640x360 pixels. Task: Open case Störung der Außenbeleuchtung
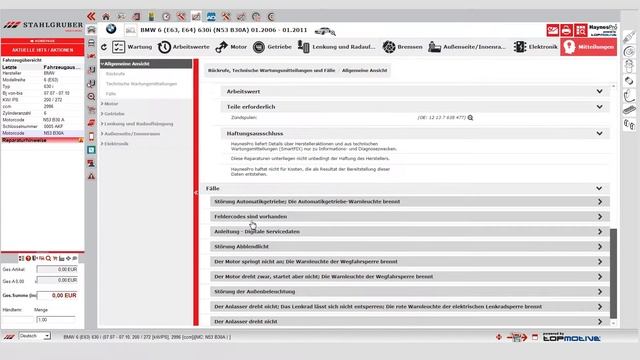click(x=410, y=291)
